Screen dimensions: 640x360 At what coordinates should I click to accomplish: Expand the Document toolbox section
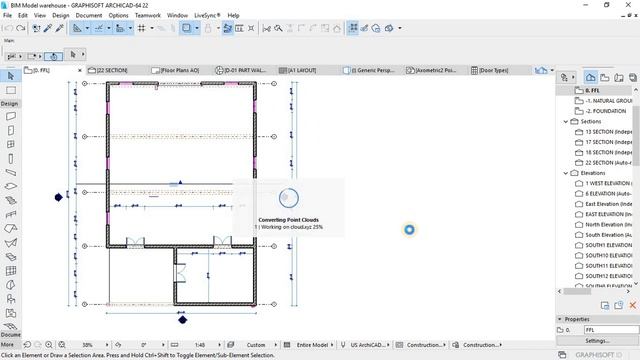point(11,335)
